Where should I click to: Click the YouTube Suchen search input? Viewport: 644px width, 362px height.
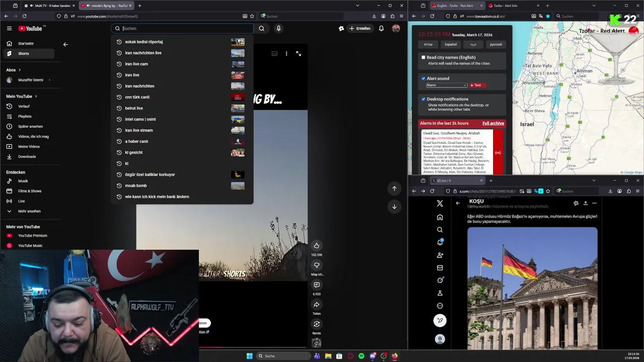coord(181,29)
